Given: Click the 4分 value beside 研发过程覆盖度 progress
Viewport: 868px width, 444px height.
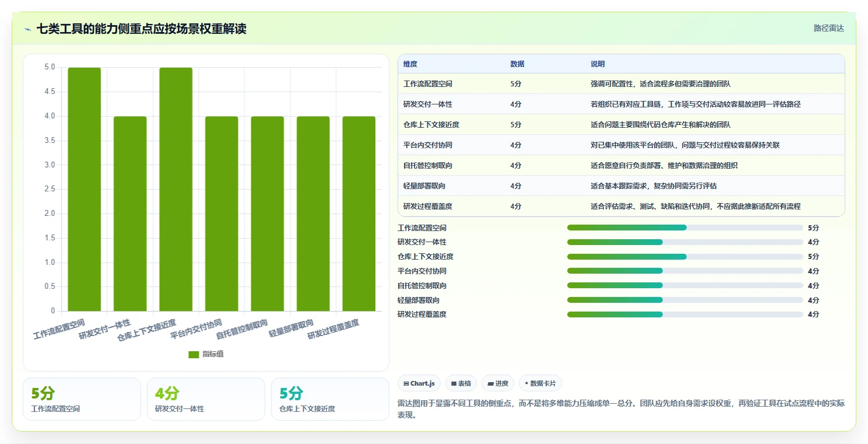Looking at the screenshot, I should click(x=813, y=314).
